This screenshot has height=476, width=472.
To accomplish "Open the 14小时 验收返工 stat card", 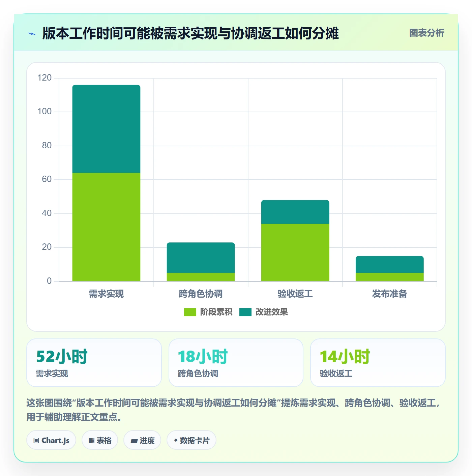I will [378, 363].
